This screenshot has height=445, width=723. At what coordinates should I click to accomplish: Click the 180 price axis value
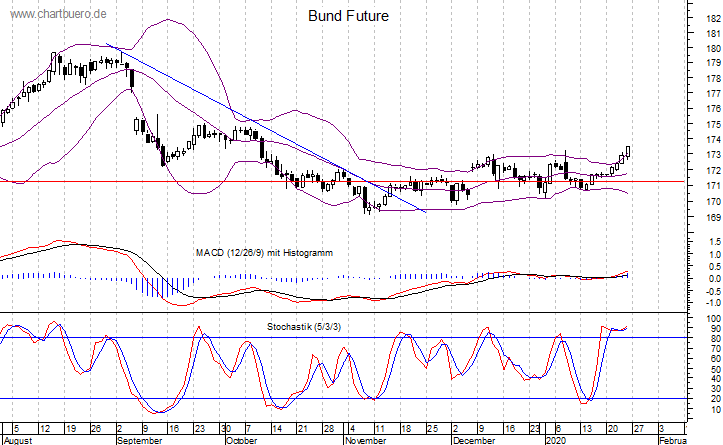[713, 49]
